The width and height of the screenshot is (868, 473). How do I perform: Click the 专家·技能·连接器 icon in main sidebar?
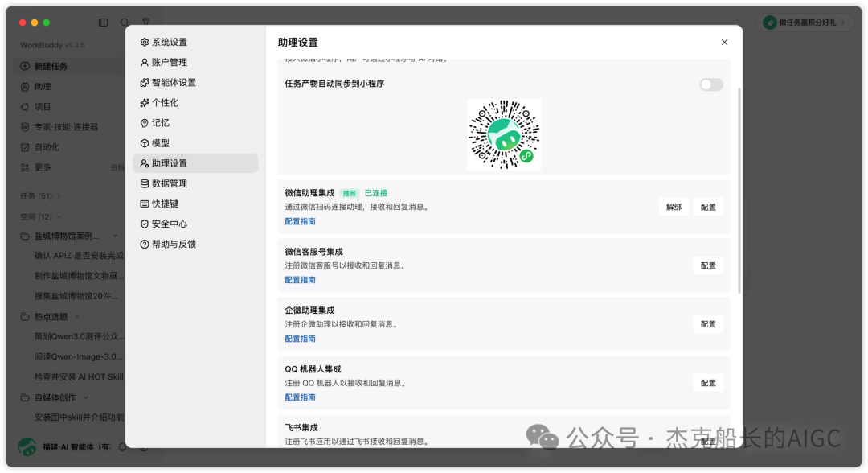(25, 127)
